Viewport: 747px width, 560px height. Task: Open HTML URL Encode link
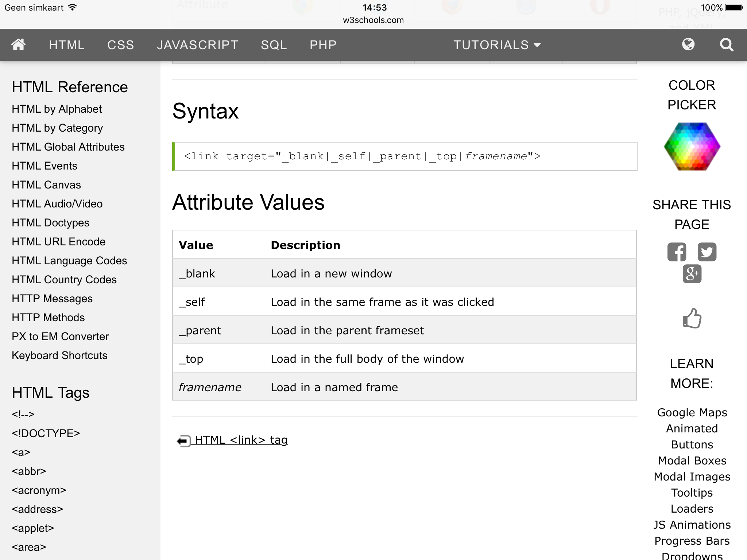pyautogui.click(x=58, y=242)
